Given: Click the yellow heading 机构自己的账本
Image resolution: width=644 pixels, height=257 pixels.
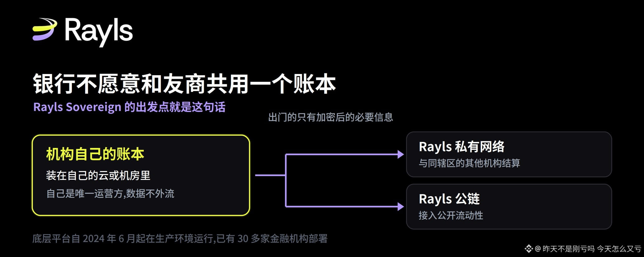Looking at the screenshot, I should pyautogui.click(x=95, y=154).
